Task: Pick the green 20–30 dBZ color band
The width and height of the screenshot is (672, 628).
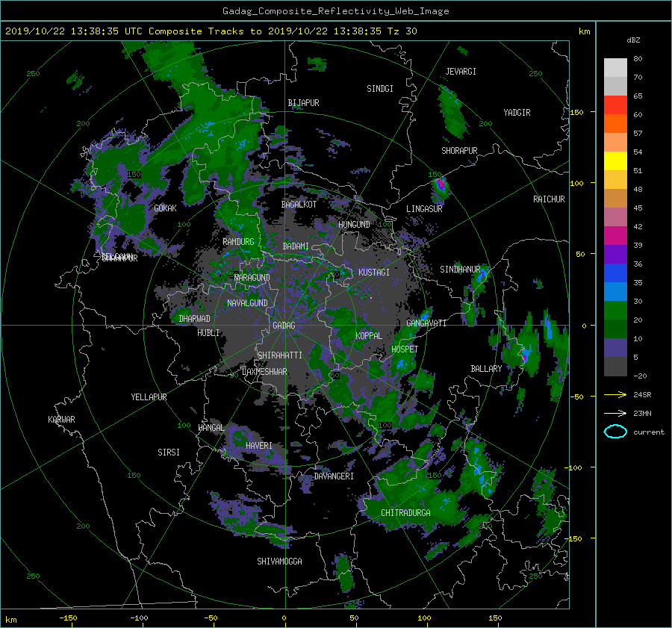Action: click(x=615, y=311)
